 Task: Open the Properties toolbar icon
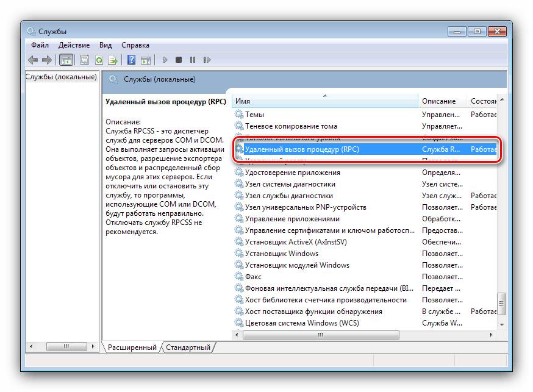(84, 60)
